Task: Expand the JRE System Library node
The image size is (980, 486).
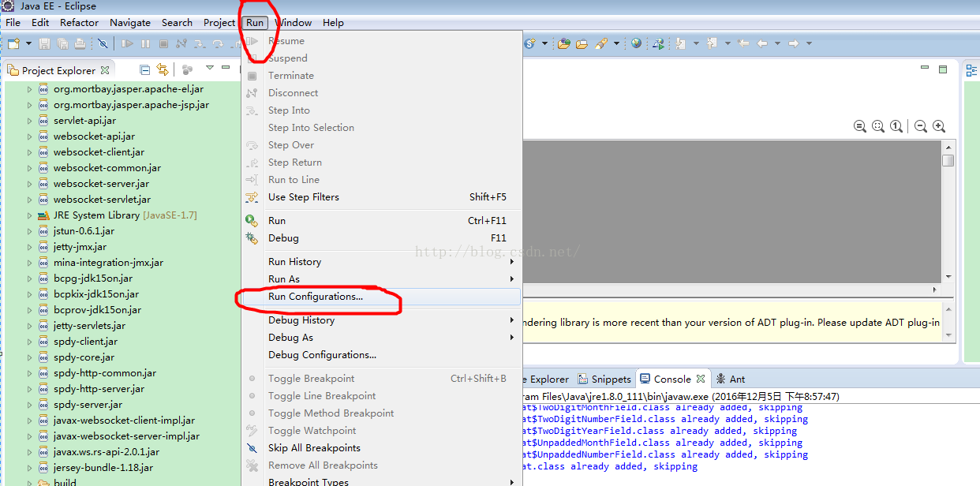Action: (30, 215)
